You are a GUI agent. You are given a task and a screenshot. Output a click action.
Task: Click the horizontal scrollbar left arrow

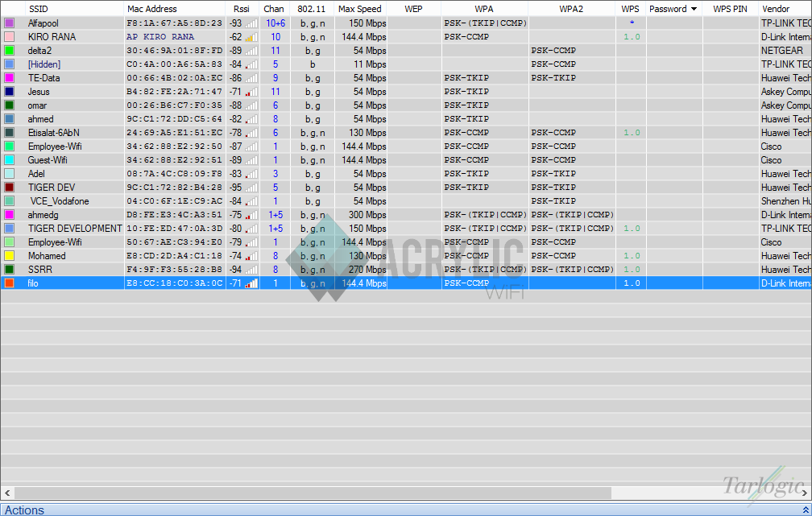coord(7,493)
